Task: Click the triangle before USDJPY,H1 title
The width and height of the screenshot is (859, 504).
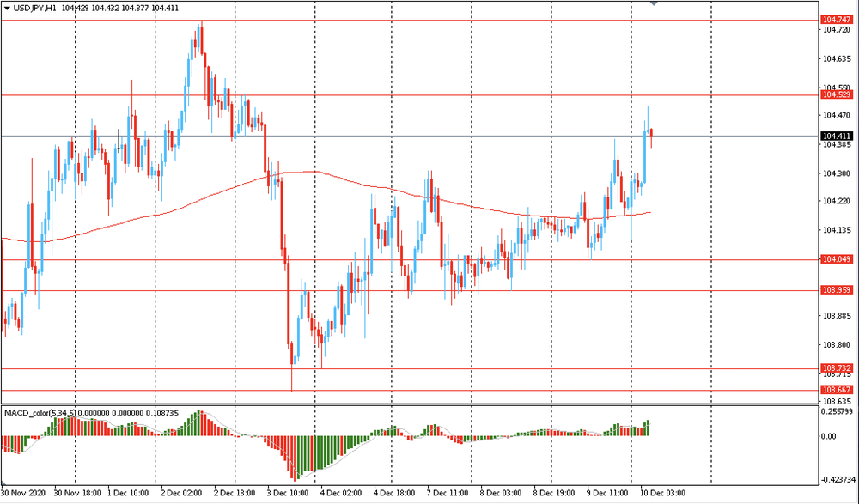Action: (x=7, y=9)
